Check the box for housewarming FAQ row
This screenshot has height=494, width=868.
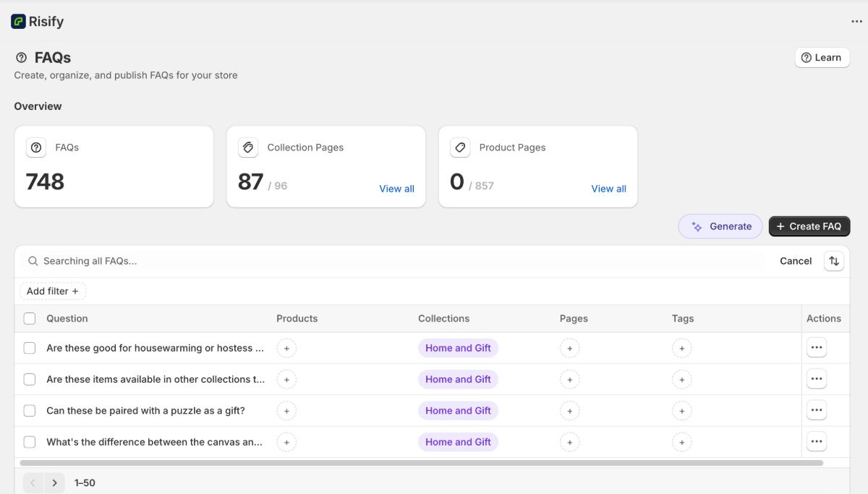pos(30,348)
